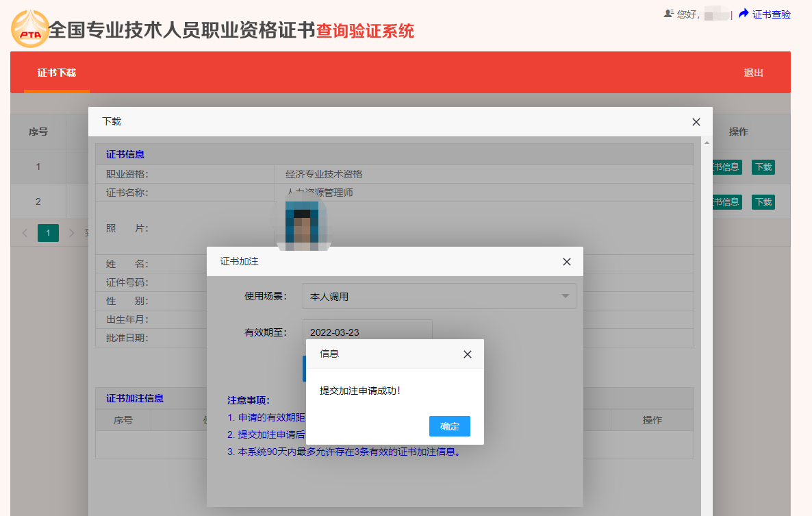Go to previous page with left chevron
This screenshot has height=516, width=812.
tap(25, 233)
